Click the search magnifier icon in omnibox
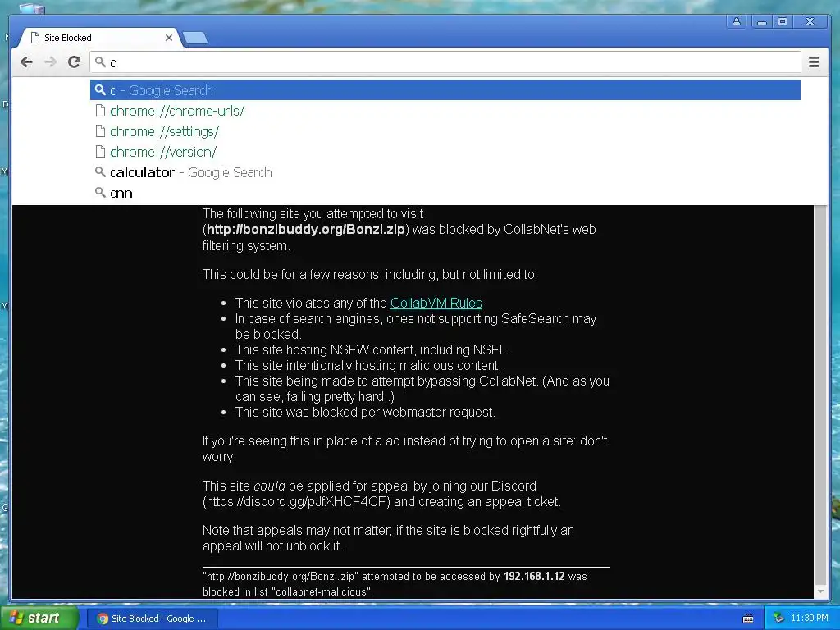Image resolution: width=840 pixels, height=630 pixels. click(x=100, y=62)
